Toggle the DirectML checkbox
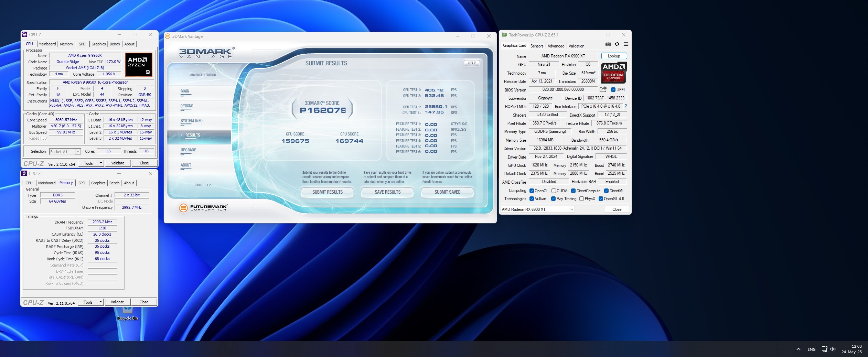Viewport: 868px width, 357px height. (606, 191)
